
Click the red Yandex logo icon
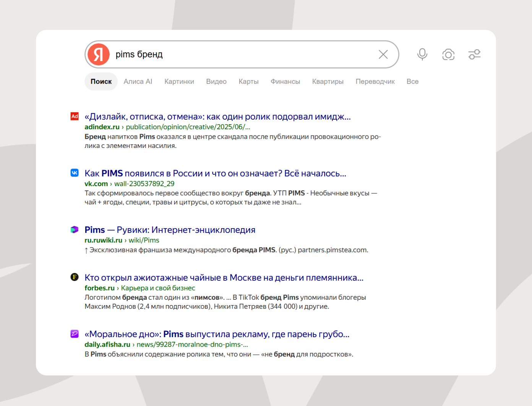point(99,54)
